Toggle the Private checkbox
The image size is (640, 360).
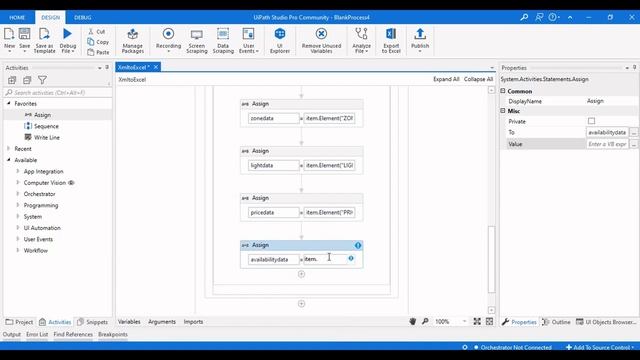pyautogui.click(x=591, y=121)
